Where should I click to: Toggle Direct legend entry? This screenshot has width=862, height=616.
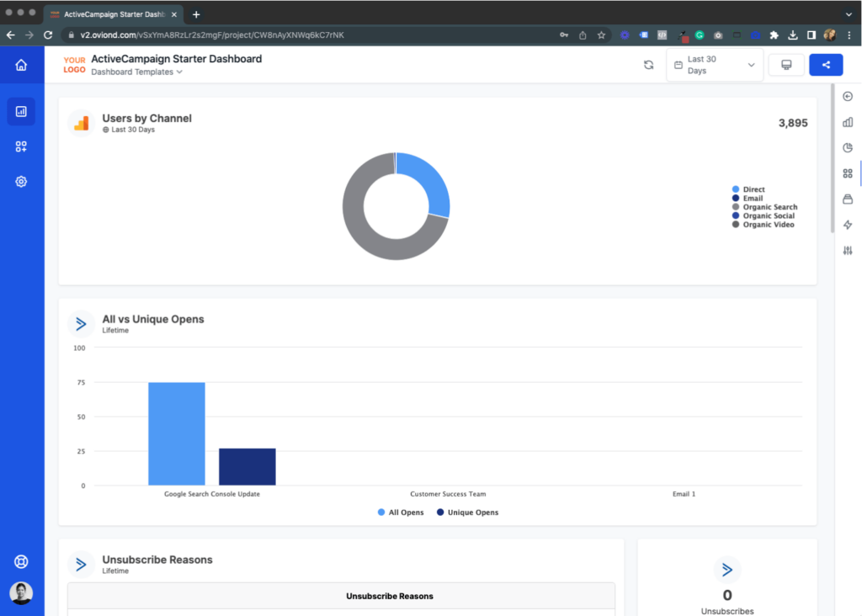pyautogui.click(x=748, y=189)
